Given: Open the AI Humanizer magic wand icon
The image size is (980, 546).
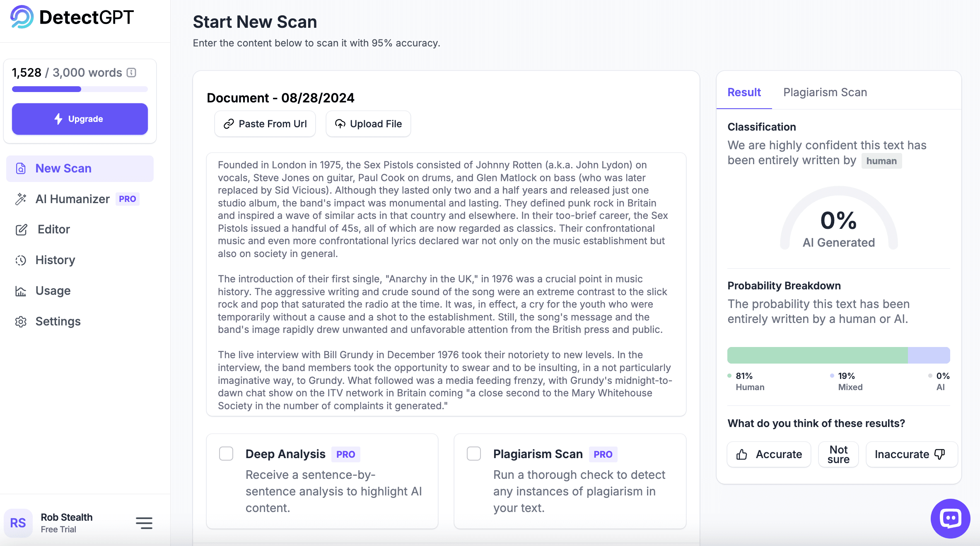Looking at the screenshot, I should (x=21, y=199).
